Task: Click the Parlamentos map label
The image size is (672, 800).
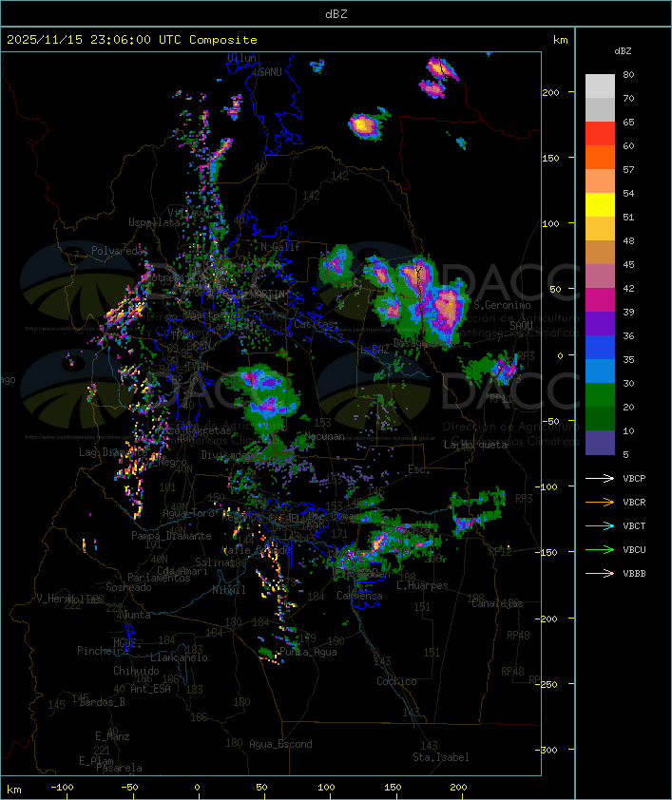Action: point(159,578)
